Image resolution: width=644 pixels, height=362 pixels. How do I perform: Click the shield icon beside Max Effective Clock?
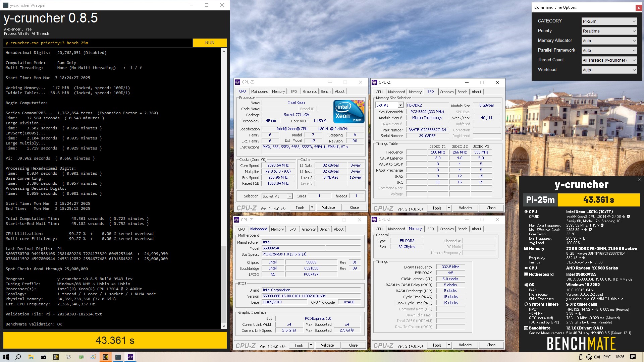pos(590,230)
